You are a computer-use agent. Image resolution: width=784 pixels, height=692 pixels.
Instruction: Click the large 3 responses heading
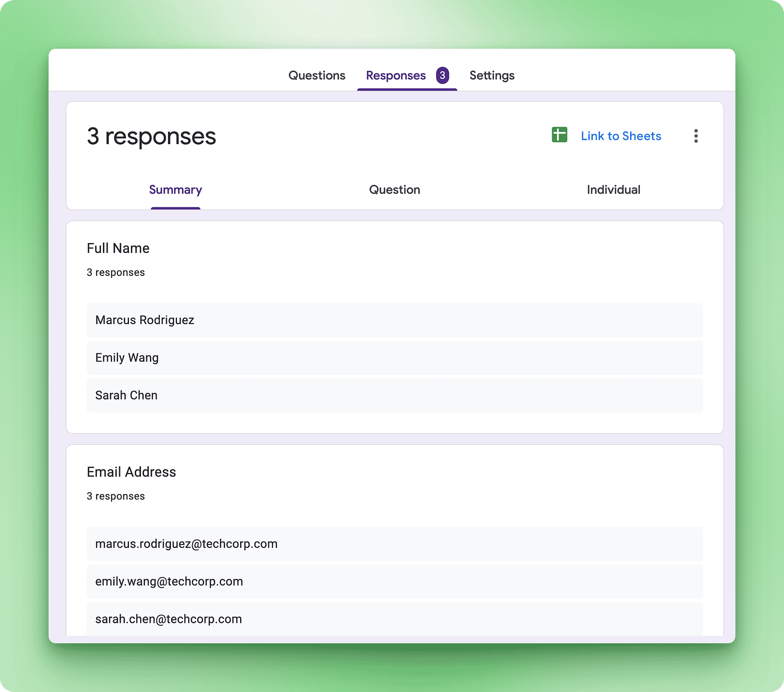coord(151,136)
